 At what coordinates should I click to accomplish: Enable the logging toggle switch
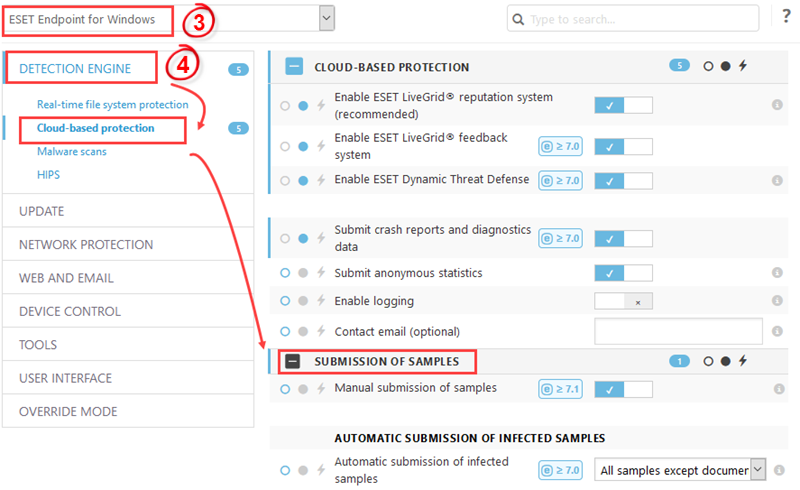click(623, 301)
